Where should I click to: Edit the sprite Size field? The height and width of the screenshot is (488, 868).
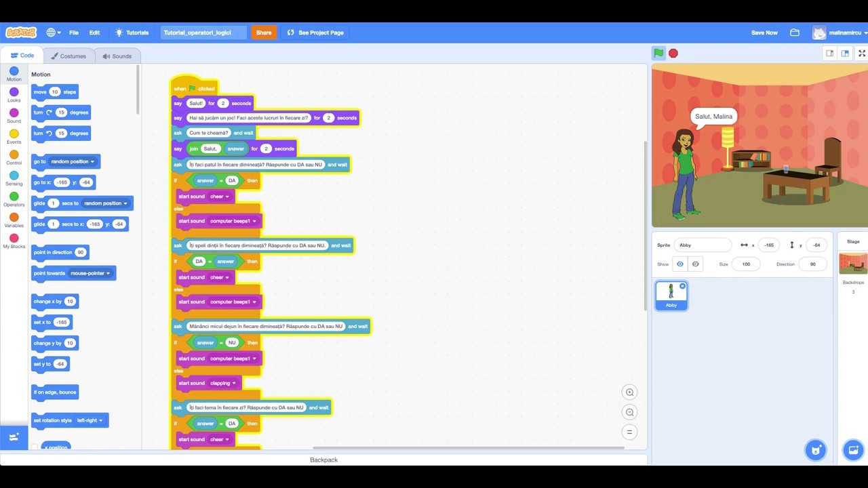(746, 264)
